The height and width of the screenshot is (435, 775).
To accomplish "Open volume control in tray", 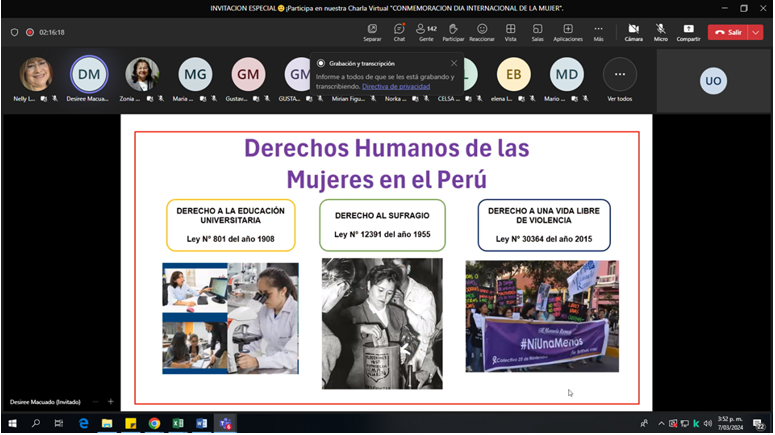I will 708,424.
